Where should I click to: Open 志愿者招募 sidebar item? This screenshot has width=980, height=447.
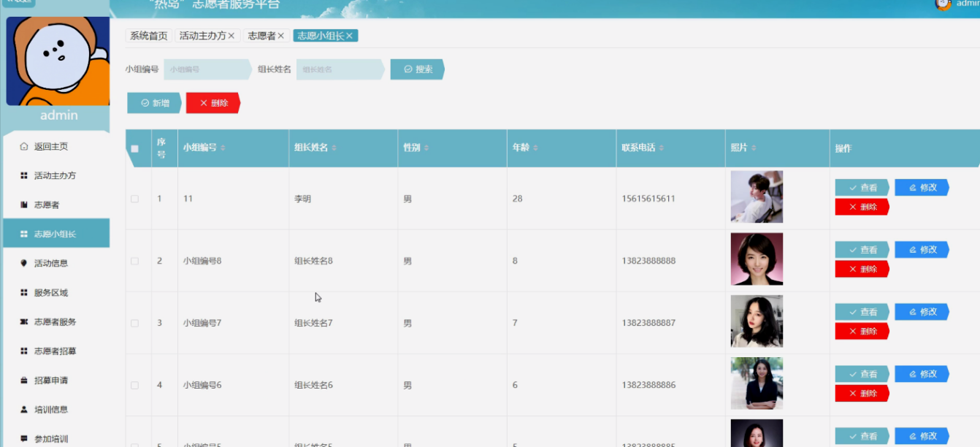pos(56,351)
